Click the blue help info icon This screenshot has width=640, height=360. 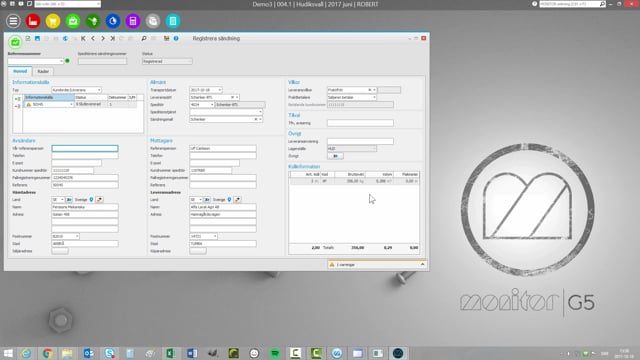point(176,38)
